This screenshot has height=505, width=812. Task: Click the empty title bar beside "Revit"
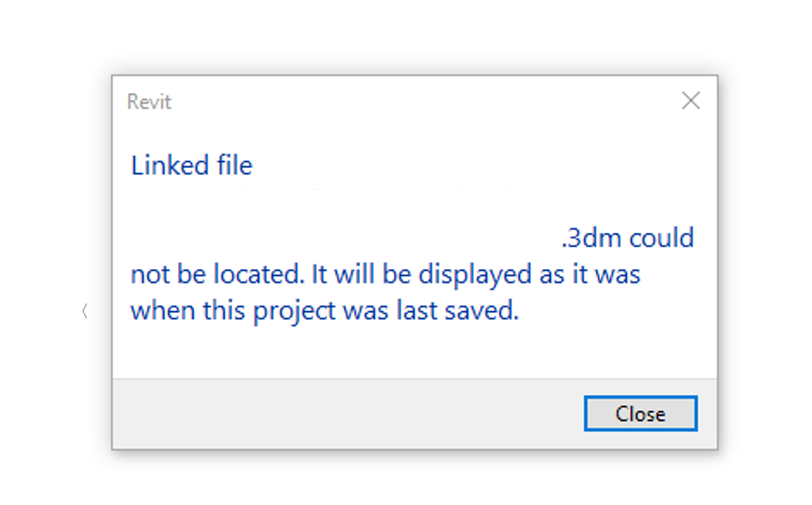(402, 102)
